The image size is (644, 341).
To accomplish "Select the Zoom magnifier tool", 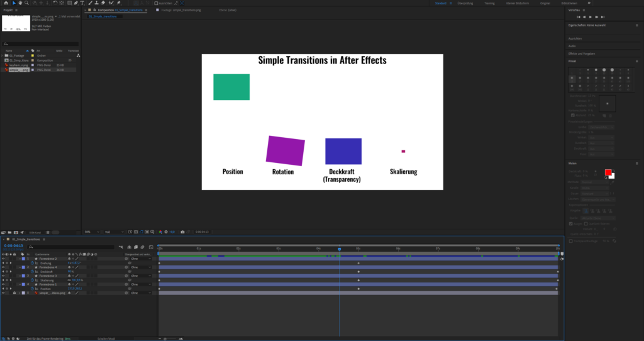I will click(26, 3).
